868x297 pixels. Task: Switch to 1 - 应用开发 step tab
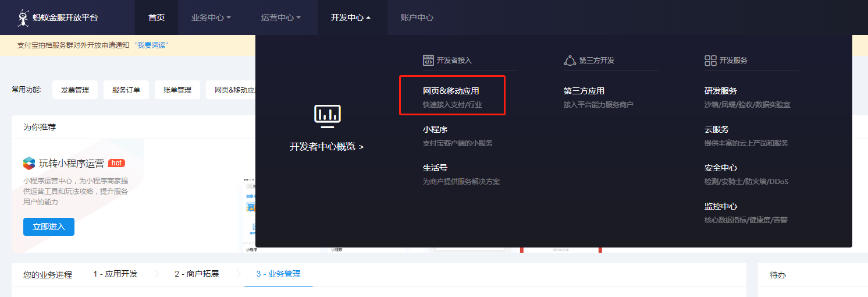click(116, 274)
